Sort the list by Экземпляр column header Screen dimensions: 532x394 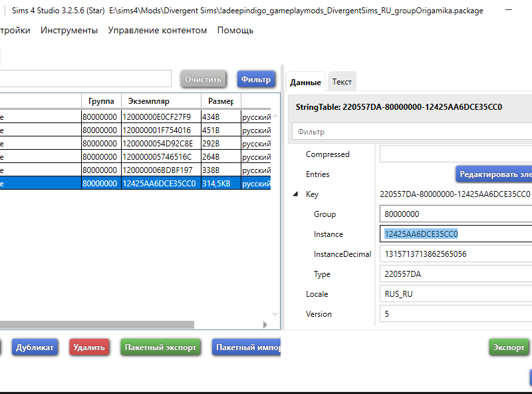click(x=162, y=101)
